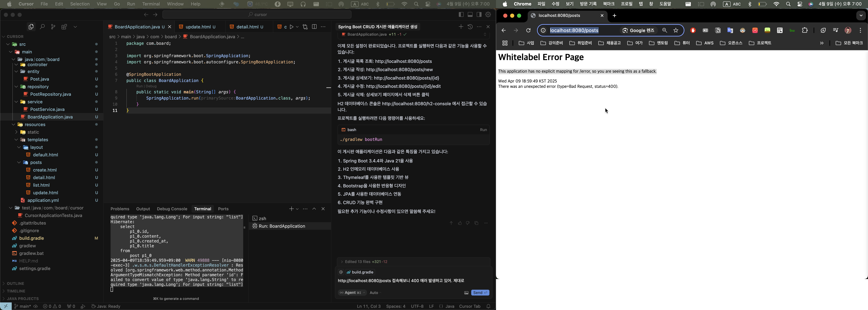Click the Run Java play button
Screen dimensions: 868x310
pos(291,27)
